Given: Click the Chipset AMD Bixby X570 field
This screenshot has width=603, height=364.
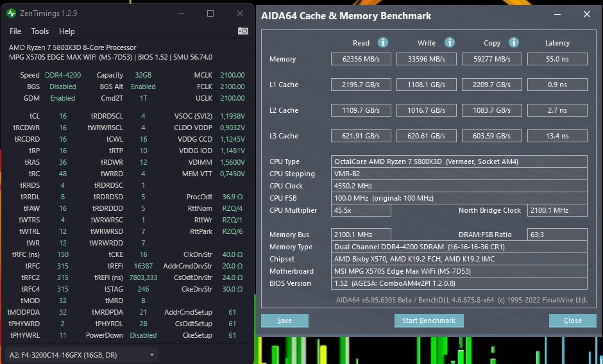Looking at the screenshot, I should click(459, 259).
